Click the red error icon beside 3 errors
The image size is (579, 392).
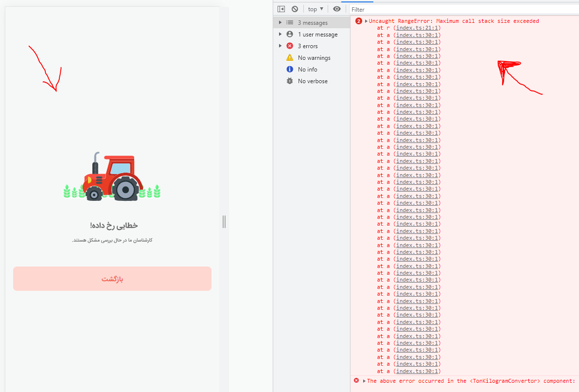coord(290,46)
